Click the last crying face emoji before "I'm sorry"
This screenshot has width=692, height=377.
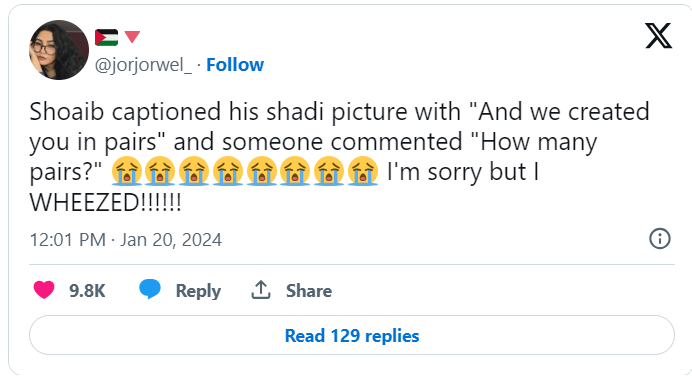363,171
